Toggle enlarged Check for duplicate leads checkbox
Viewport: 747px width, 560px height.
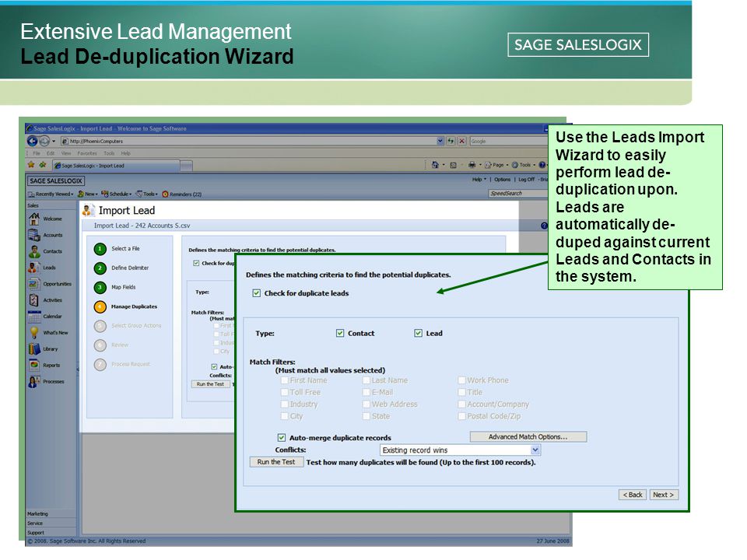coord(256,293)
